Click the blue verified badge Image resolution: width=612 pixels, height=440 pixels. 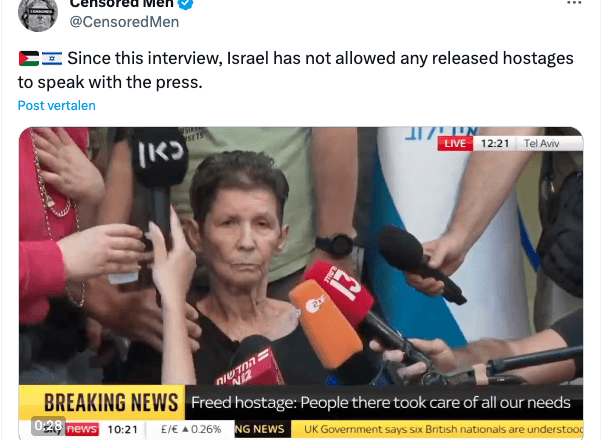click(185, 4)
